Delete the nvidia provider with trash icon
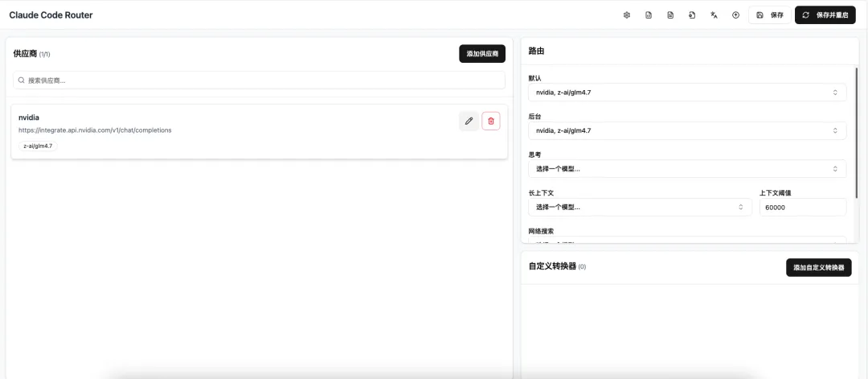Screen dimensions: 868x379 click(491, 121)
